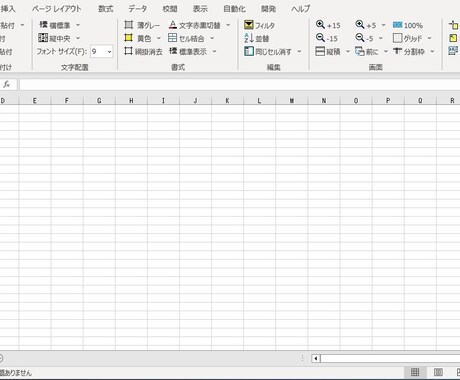This screenshot has height=380, width=460.
Task: Click inside the formula bar input
Action: (x=239, y=85)
